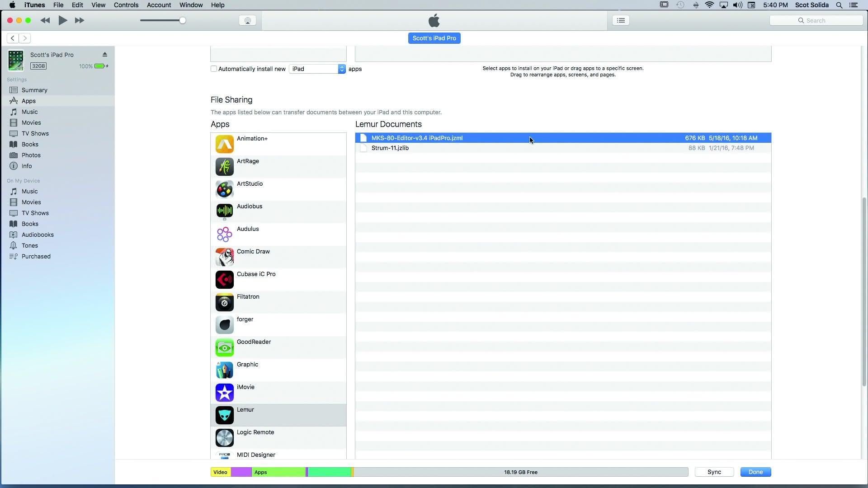Select the iMovie app icon
This screenshot has width=868, height=488.
(x=224, y=393)
